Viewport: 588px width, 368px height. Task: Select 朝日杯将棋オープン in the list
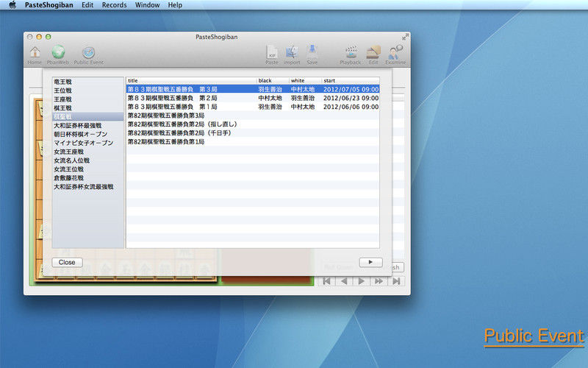pyautogui.click(x=81, y=134)
